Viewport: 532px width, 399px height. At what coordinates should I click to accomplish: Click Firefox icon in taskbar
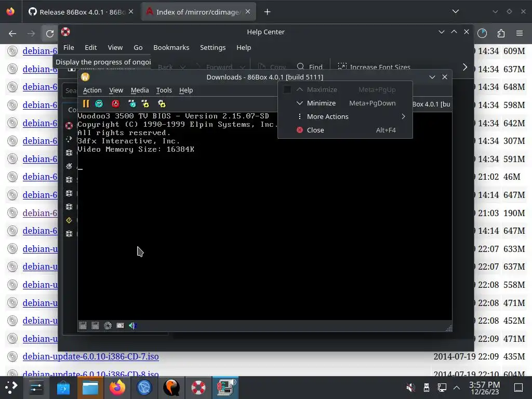click(x=117, y=388)
